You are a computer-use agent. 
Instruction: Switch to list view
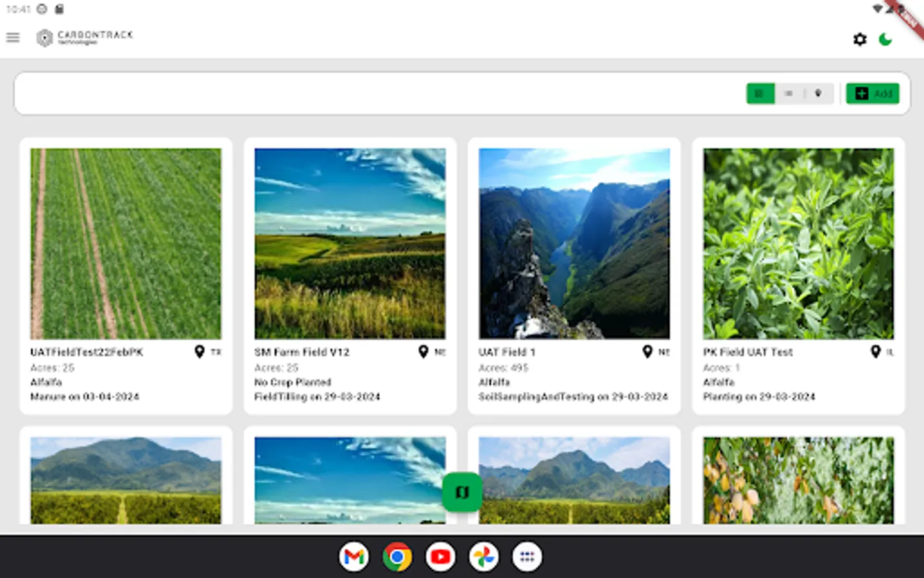[x=789, y=94]
